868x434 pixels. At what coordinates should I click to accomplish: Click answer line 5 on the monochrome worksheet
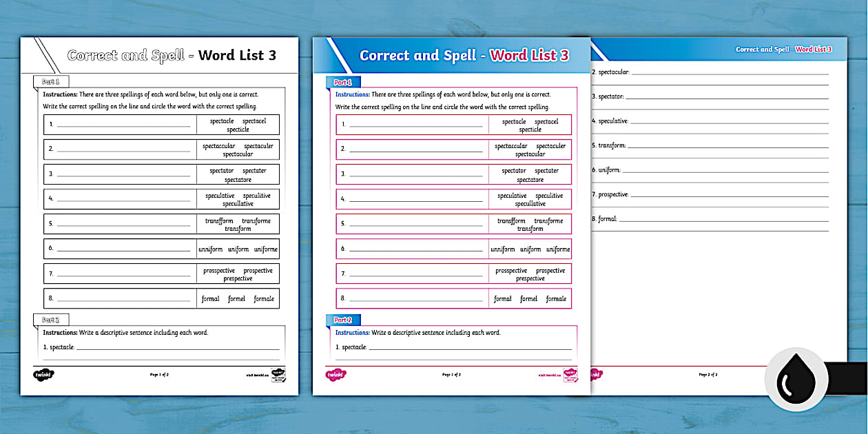coord(123,224)
